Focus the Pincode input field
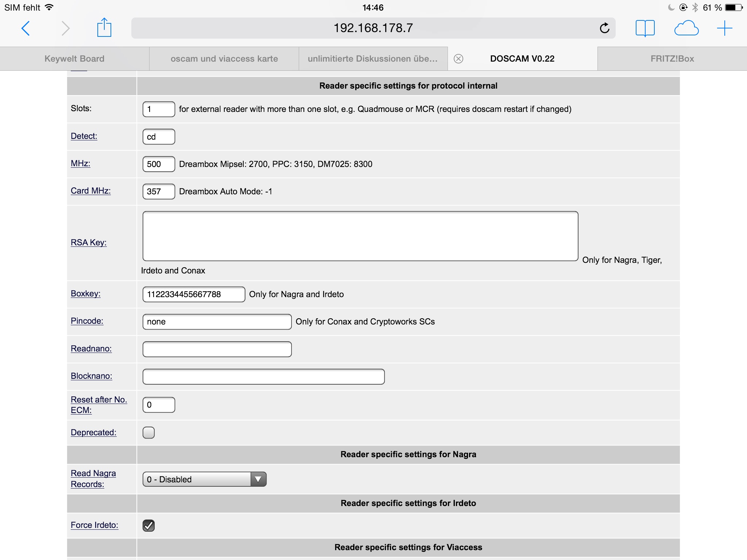The image size is (747, 560). (x=217, y=322)
